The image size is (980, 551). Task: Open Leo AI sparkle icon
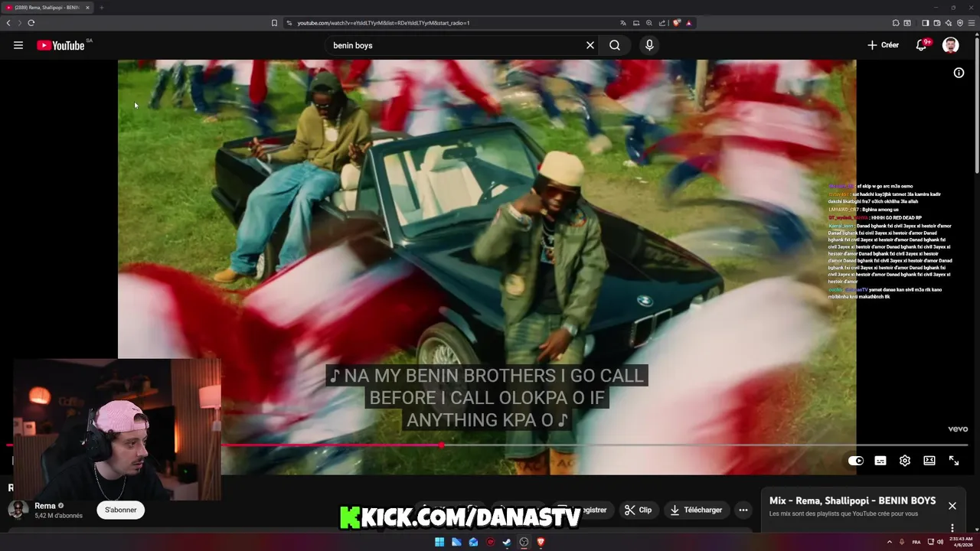tap(949, 23)
